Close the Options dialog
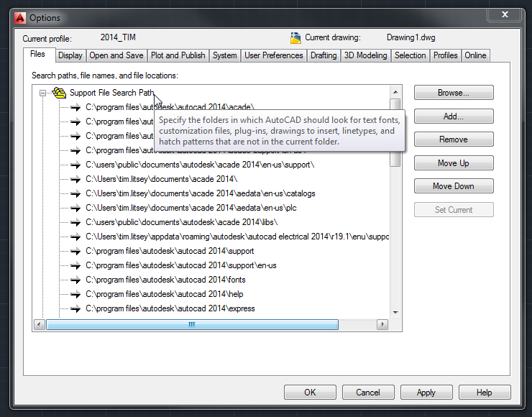Screen dimensions: 532x417 (505, 14)
